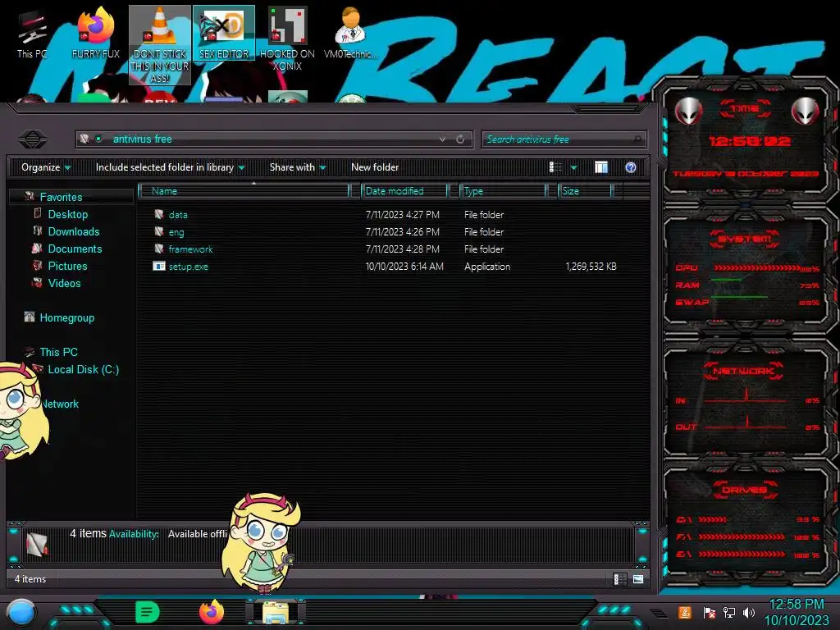This screenshot has height=630, width=840.
Task: Select Favorites in navigation pane
Action: tap(61, 197)
